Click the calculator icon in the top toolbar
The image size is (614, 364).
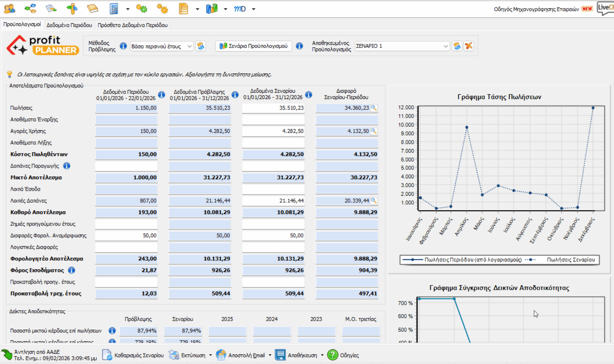[114, 9]
